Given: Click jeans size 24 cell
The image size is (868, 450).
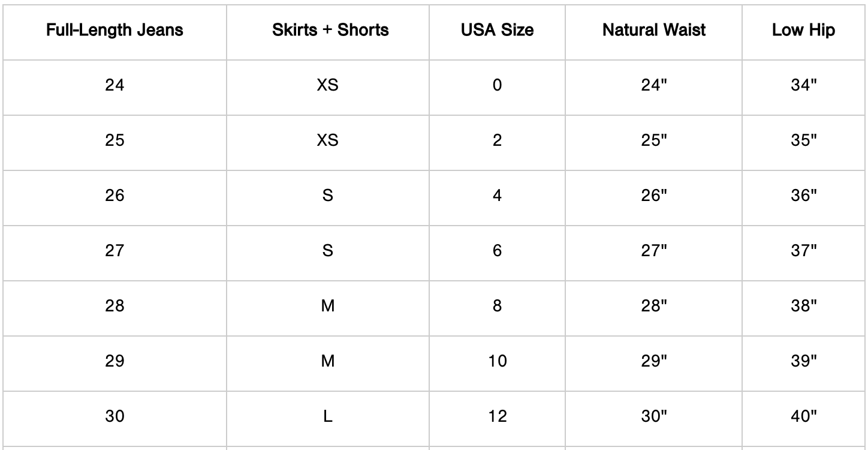Looking at the screenshot, I should [x=114, y=85].
